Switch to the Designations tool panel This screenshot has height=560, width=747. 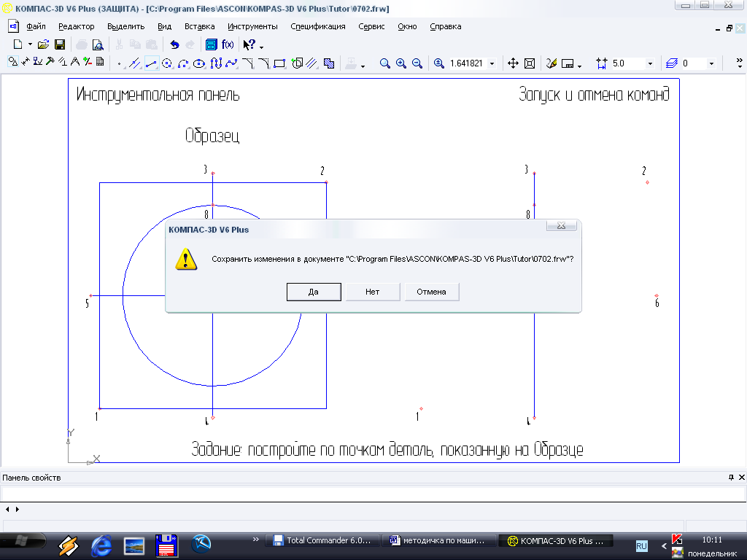[38, 62]
